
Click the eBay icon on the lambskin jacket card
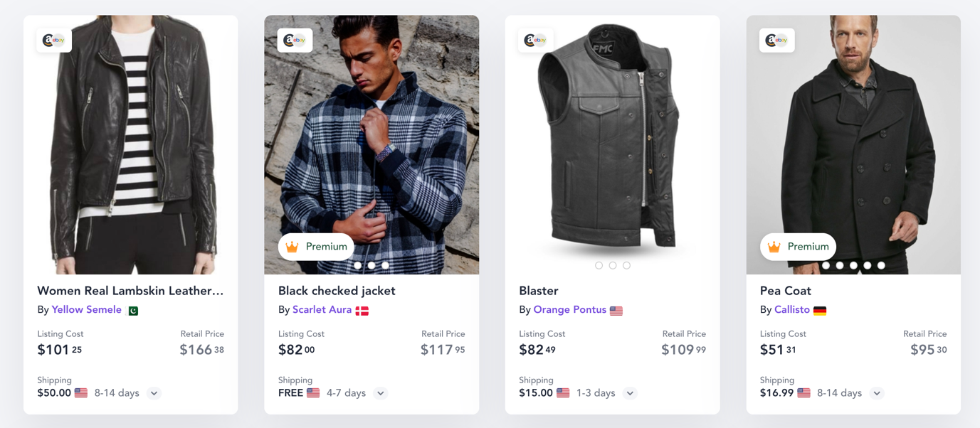coord(54,41)
